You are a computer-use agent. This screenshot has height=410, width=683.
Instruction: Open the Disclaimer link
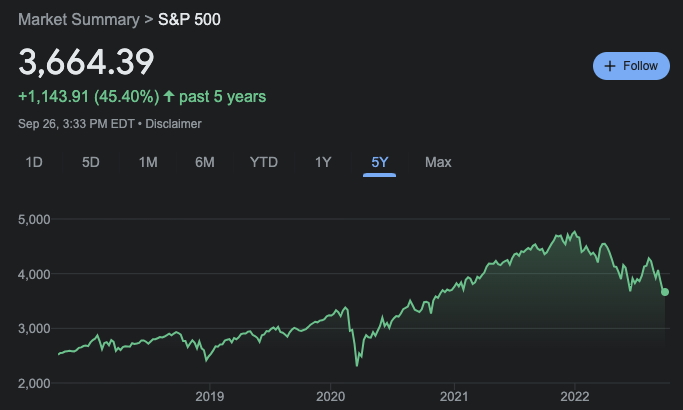click(176, 124)
